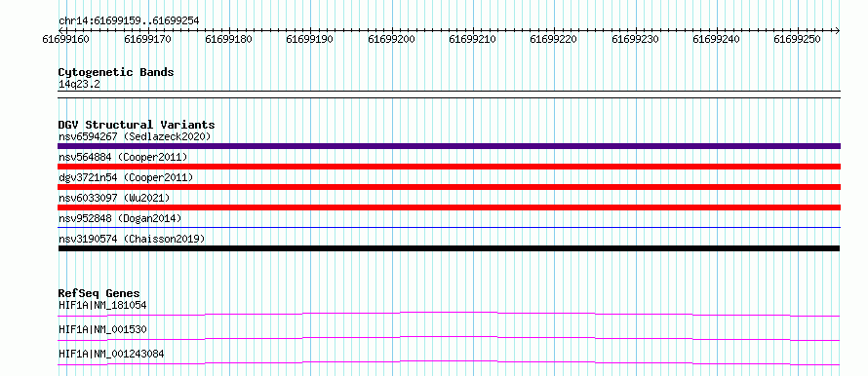Click the HIF1A|NM_001243084 magenta gene line
868x376 pixels.
450,362
